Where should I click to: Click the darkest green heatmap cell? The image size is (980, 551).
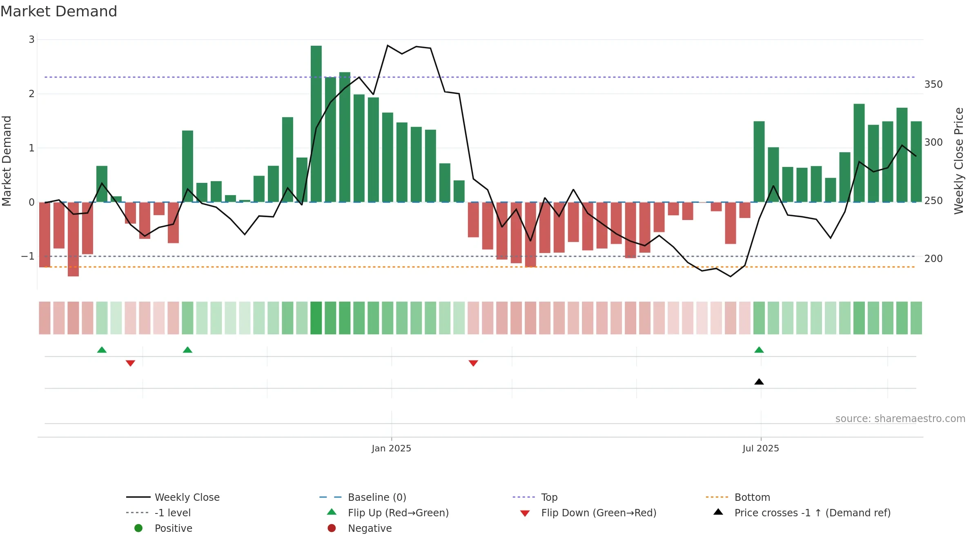[x=316, y=318]
